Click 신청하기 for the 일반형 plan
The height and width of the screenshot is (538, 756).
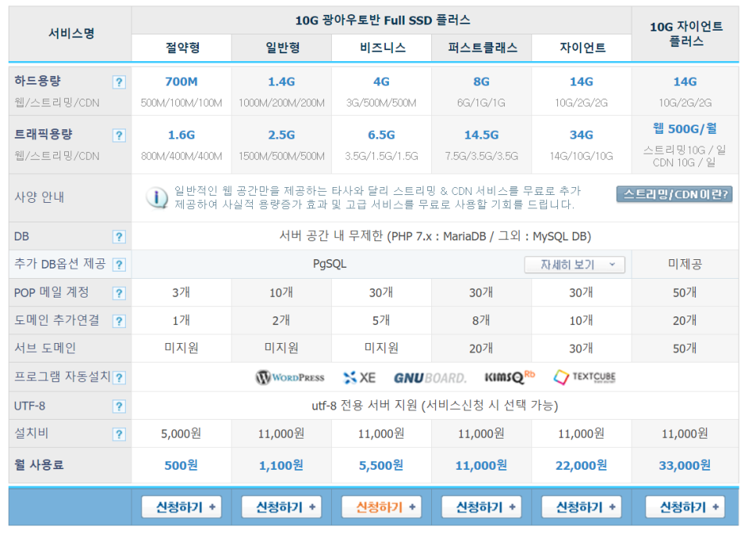282,507
